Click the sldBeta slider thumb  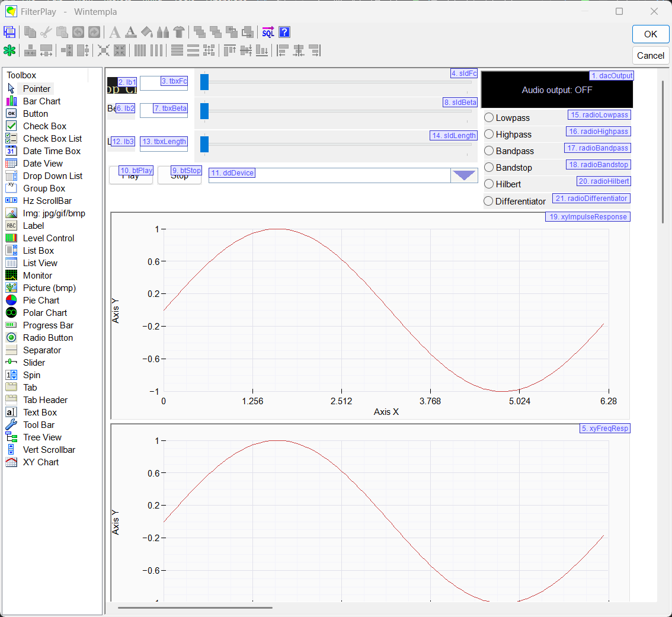[204, 111]
